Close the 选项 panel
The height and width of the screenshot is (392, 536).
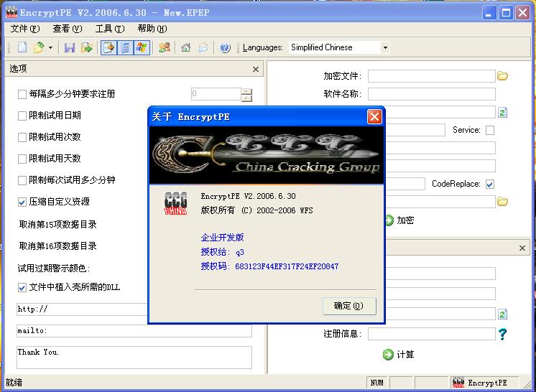[255, 70]
